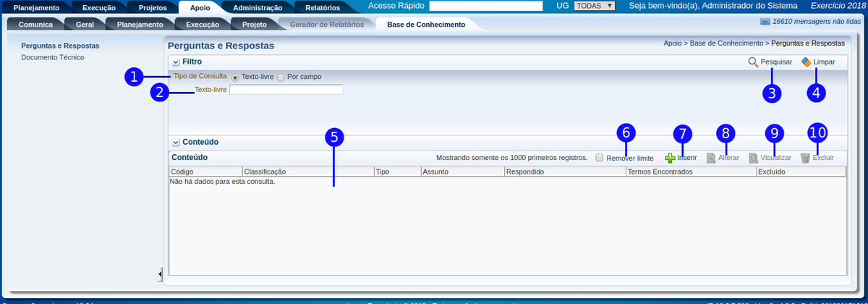Click the Pesquisar magnifier icon
This screenshot has width=868, height=304.
point(753,62)
